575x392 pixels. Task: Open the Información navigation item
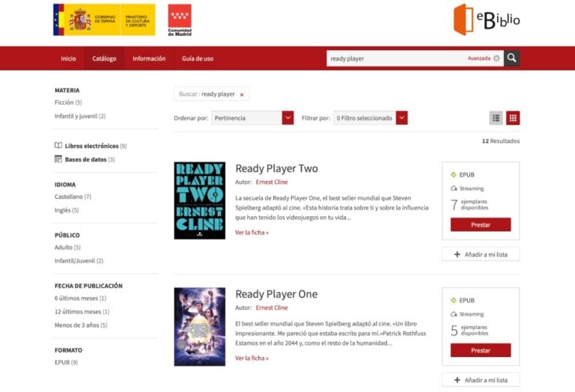tap(149, 58)
